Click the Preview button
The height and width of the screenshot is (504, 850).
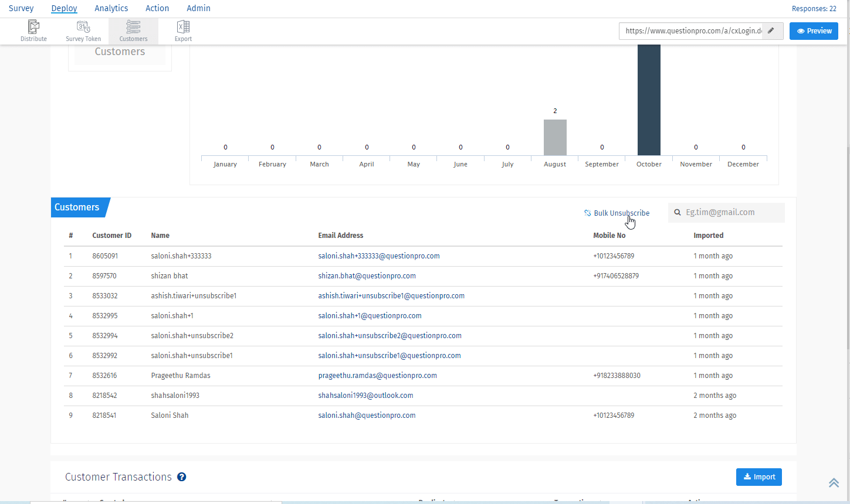tap(814, 31)
